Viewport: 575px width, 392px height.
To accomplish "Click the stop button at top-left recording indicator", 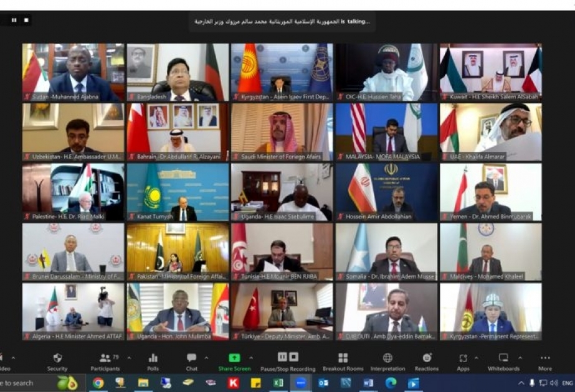I will (x=26, y=20).
